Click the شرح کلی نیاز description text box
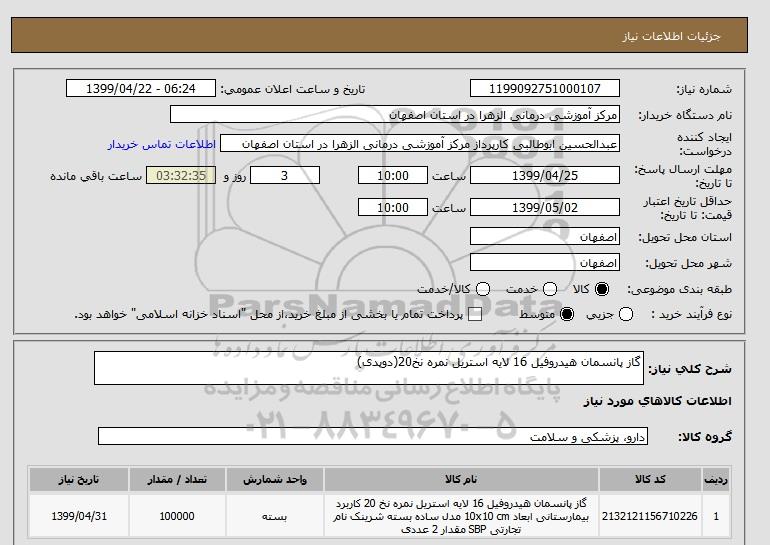Viewport: 770px width, 545px height. coord(369,368)
